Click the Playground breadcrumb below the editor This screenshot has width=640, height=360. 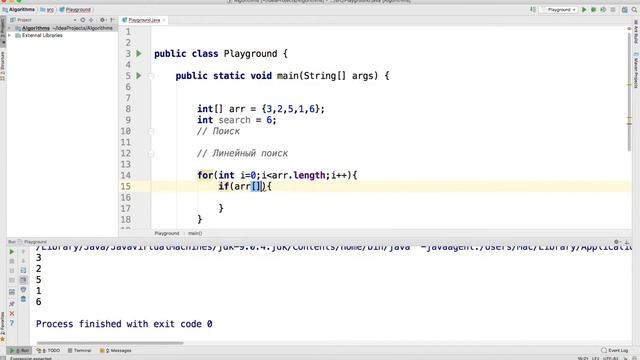[x=167, y=233]
